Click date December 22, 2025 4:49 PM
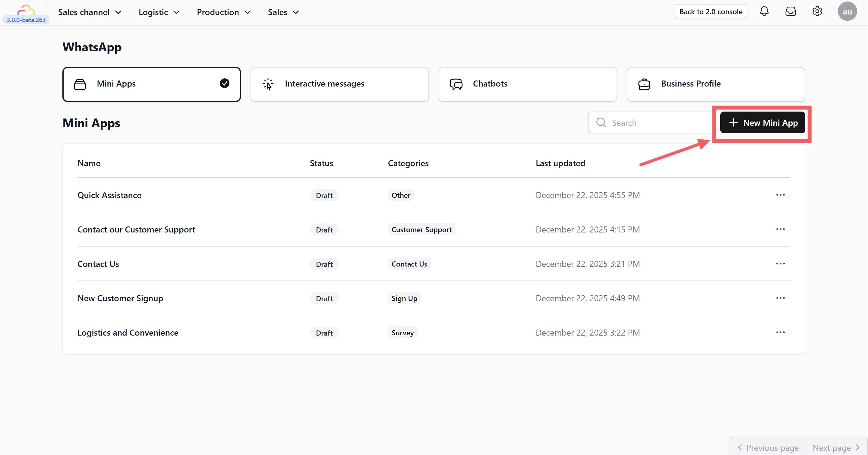 (x=587, y=298)
